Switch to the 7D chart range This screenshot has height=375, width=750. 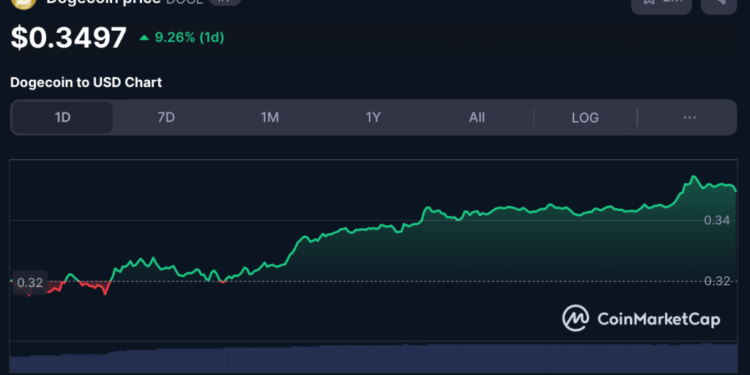pyautogui.click(x=166, y=117)
